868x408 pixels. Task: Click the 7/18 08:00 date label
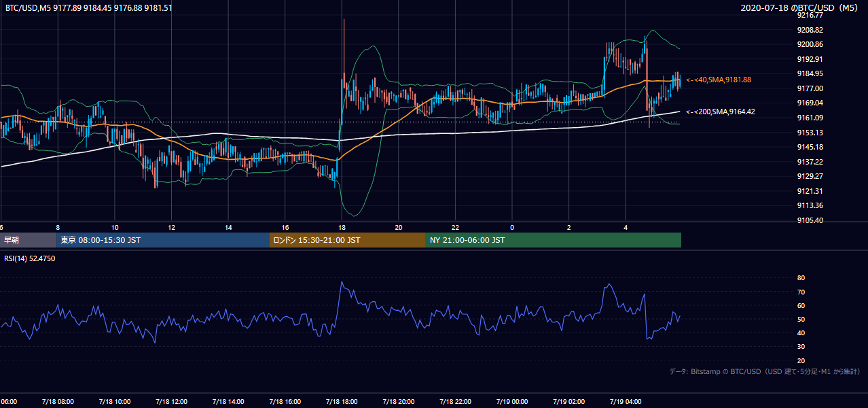[x=58, y=402]
